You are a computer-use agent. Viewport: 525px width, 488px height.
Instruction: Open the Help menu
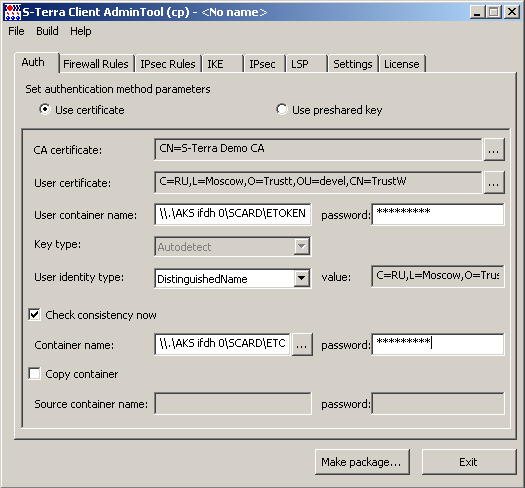[80, 31]
